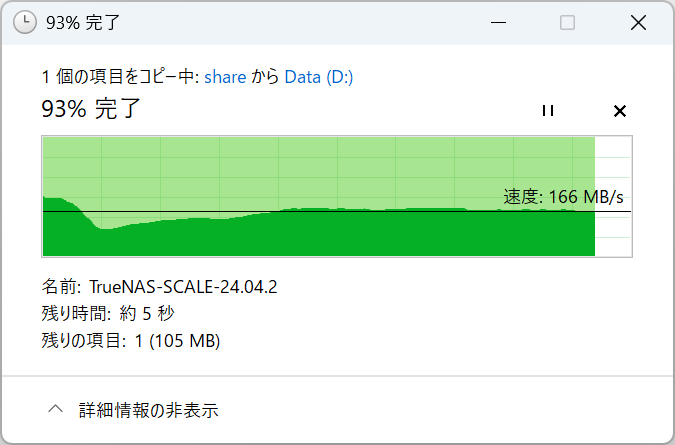Click the disabled maximize window button
This screenshot has width=675, height=445.
567,22
